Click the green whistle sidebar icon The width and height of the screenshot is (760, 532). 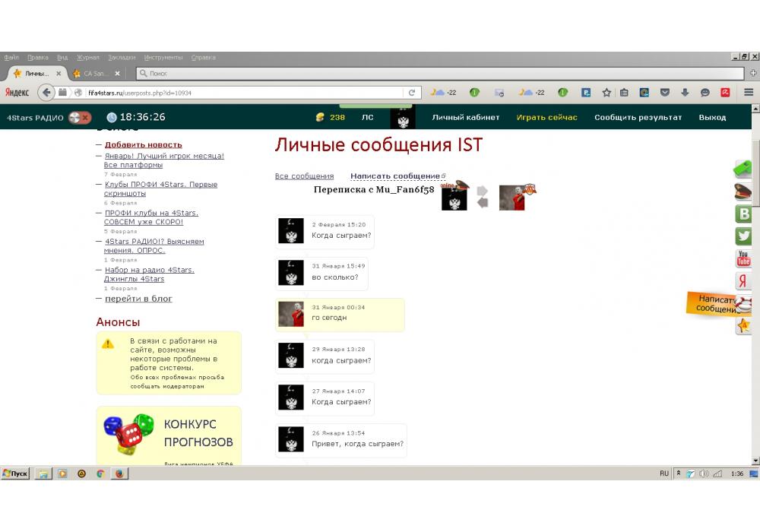(743, 169)
